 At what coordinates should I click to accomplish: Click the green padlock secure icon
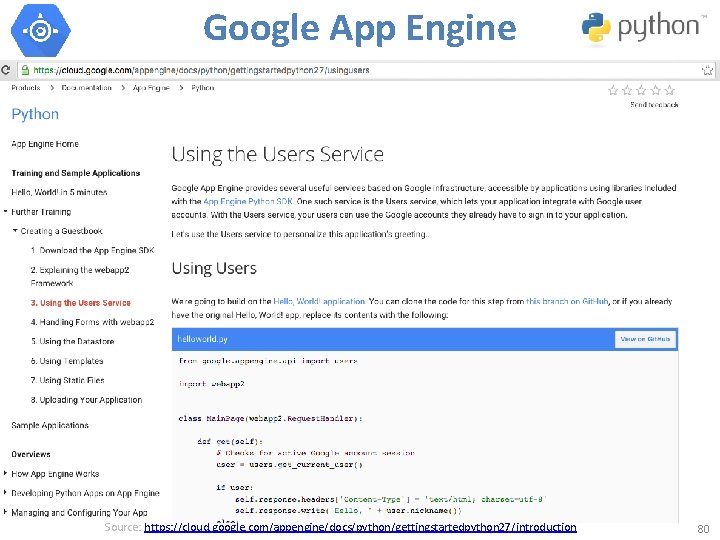[25, 70]
